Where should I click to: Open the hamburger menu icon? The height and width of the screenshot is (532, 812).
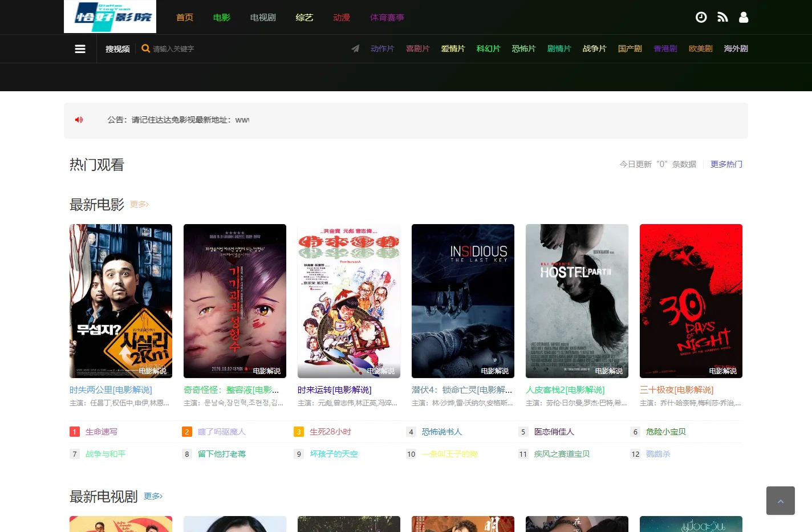(80, 49)
